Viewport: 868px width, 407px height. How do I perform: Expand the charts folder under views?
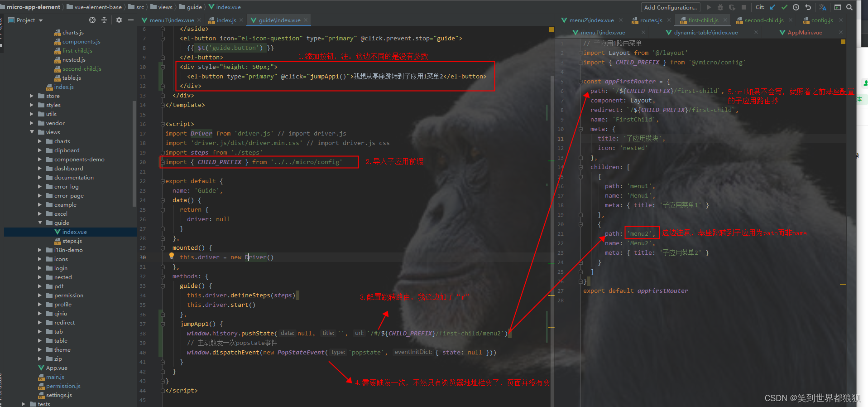[40, 141]
